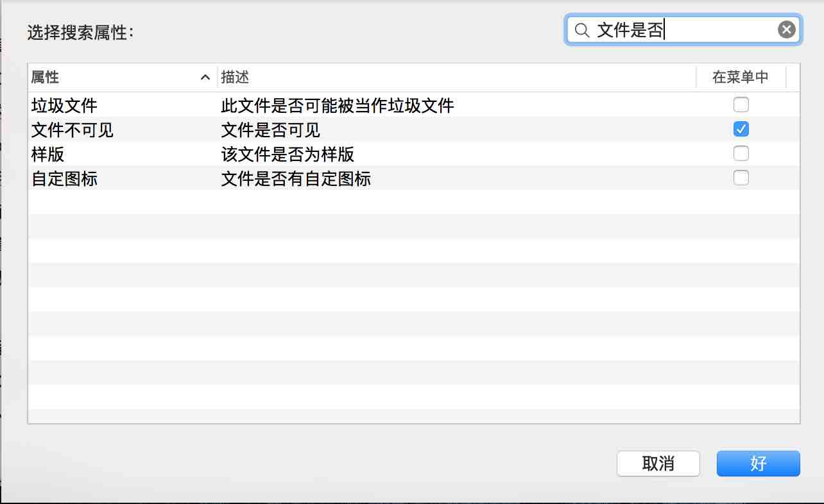Click the 在菜单中 column header
The image size is (824, 504).
coord(740,78)
